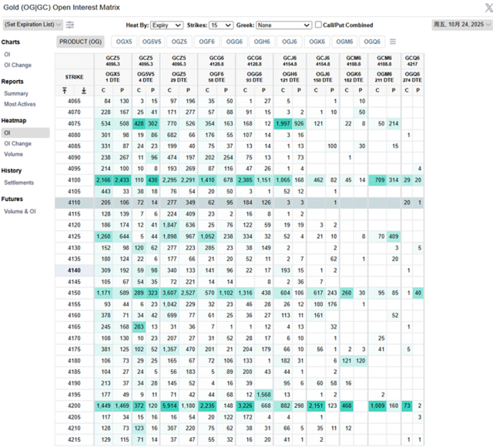This screenshot has height=448, width=493.
Task: Open Futures Volume & OI link
Action: [20, 211]
